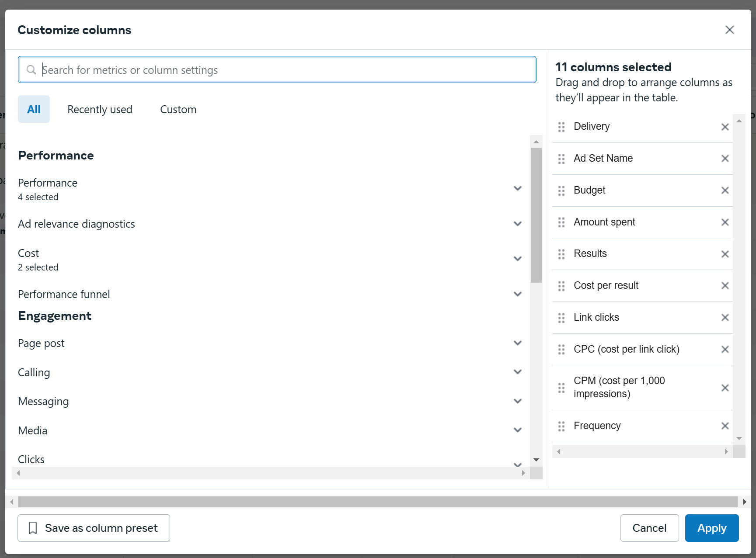Click the drag handle beside Link clicks

(561, 318)
